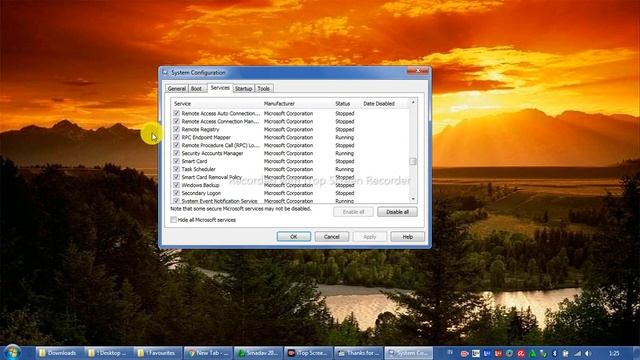Disable the Task Scheduler service checkbox
Image resolution: width=640 pixels, height=360 pixels.
pyautogui.click(x=176, y=169)
